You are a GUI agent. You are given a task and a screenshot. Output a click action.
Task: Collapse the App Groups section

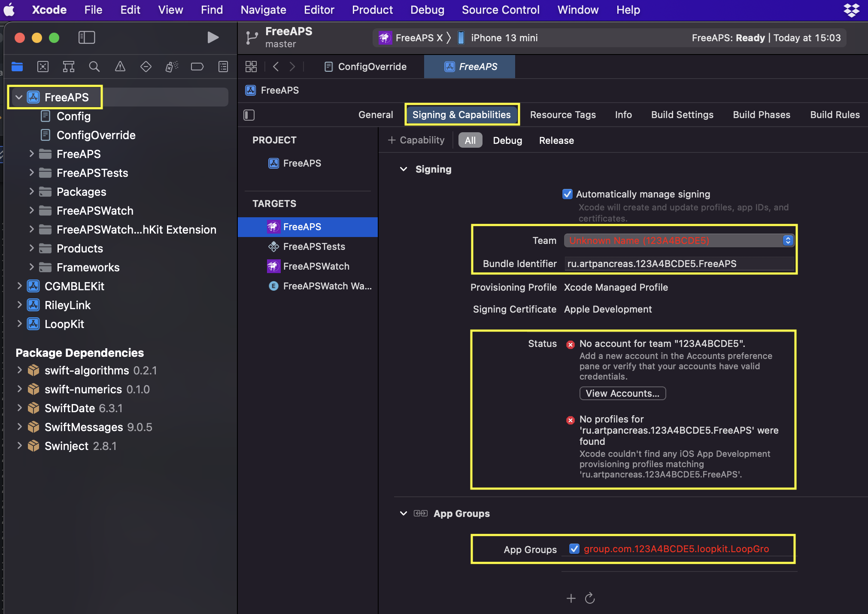[404, 514]
